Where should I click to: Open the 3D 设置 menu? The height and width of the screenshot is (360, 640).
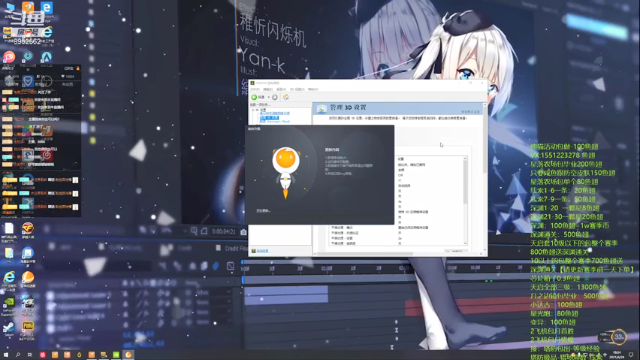point(297,89)
